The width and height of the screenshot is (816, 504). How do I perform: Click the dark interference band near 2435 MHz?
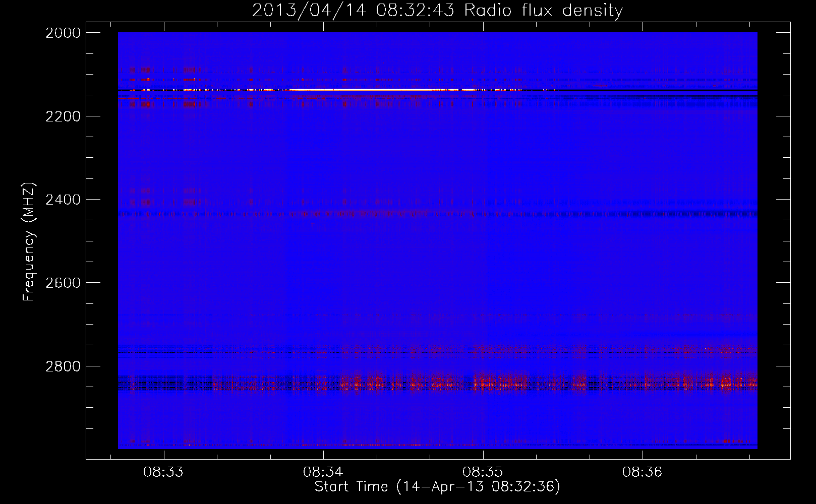click(438, 214)
